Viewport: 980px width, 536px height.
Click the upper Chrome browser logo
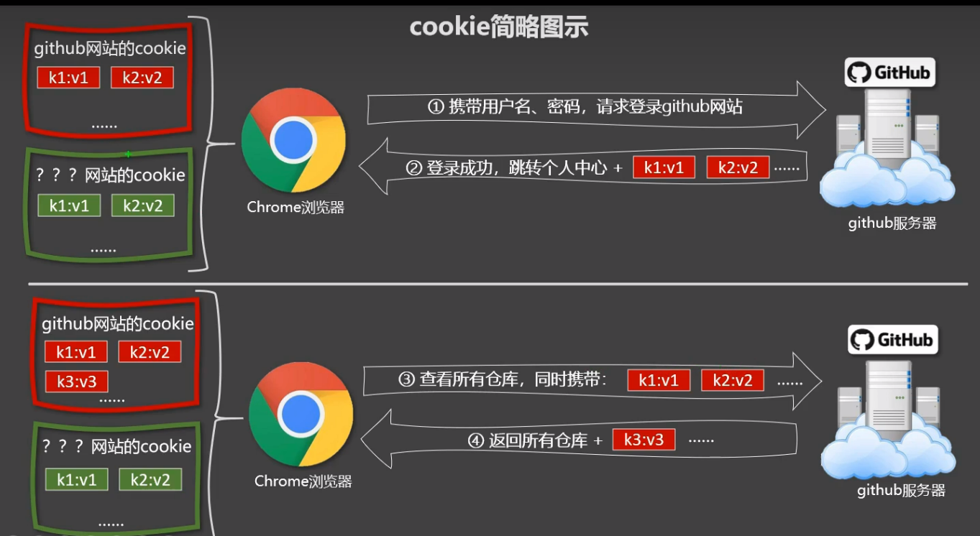tap(293, 140)
